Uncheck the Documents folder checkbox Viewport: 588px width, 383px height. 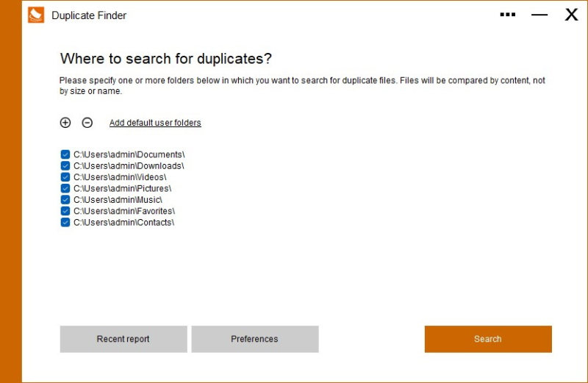(65, 154)
